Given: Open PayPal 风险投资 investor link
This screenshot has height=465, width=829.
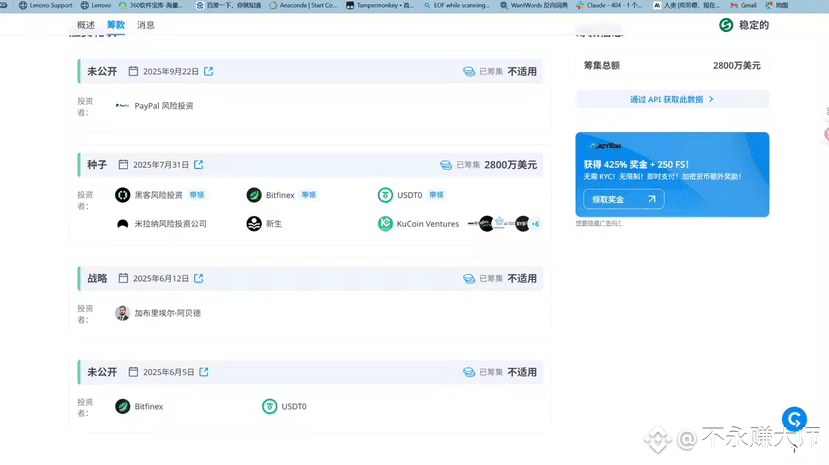Looking at the screenshot, I should click(x=164, y=106).
